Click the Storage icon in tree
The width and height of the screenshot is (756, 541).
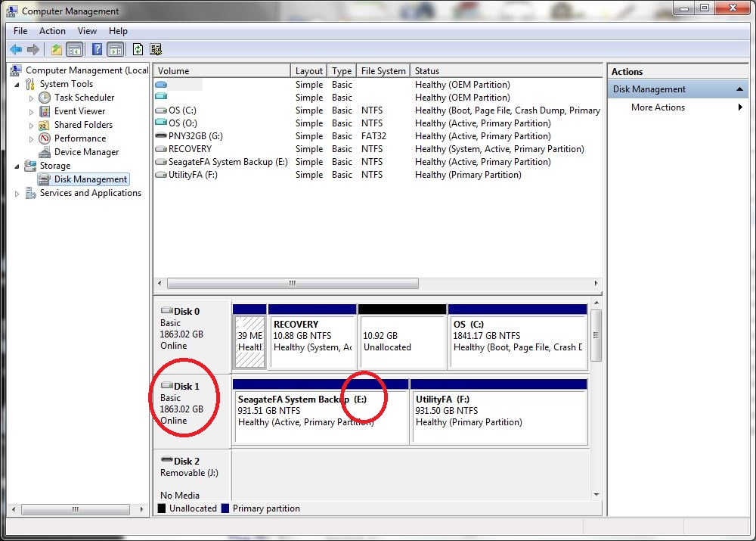point(30,166)
